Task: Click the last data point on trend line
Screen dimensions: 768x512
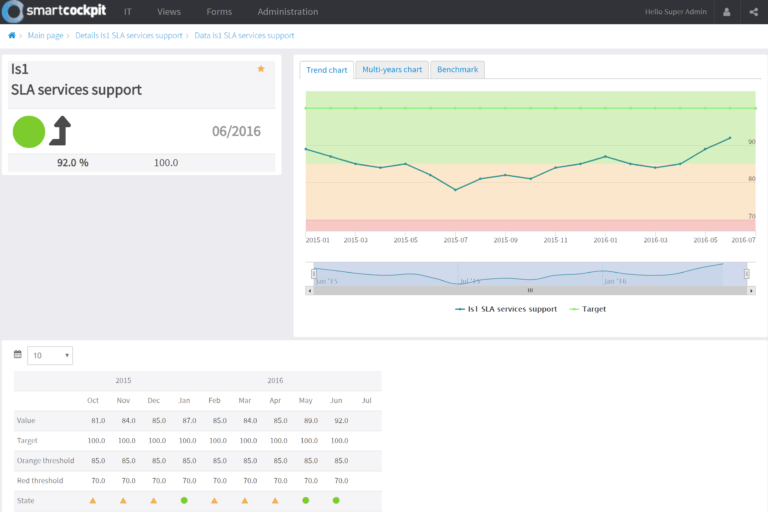Action: click(x=730, y=138)
